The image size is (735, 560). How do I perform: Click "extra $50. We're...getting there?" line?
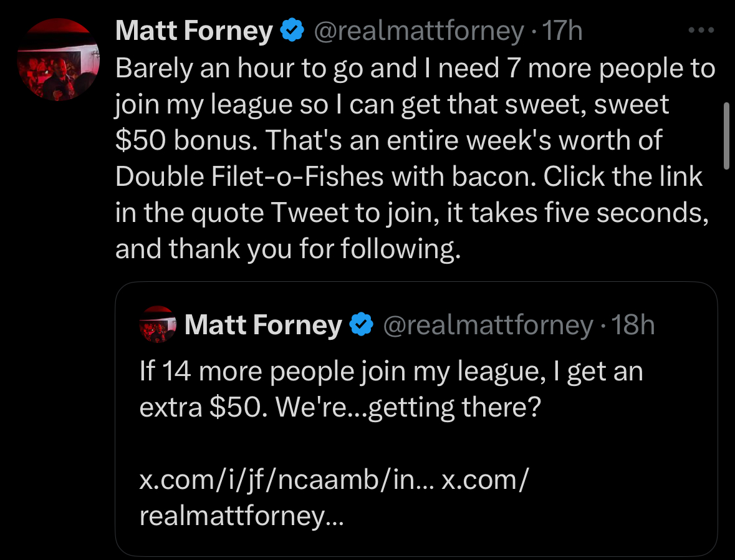[x=339, y=408]
